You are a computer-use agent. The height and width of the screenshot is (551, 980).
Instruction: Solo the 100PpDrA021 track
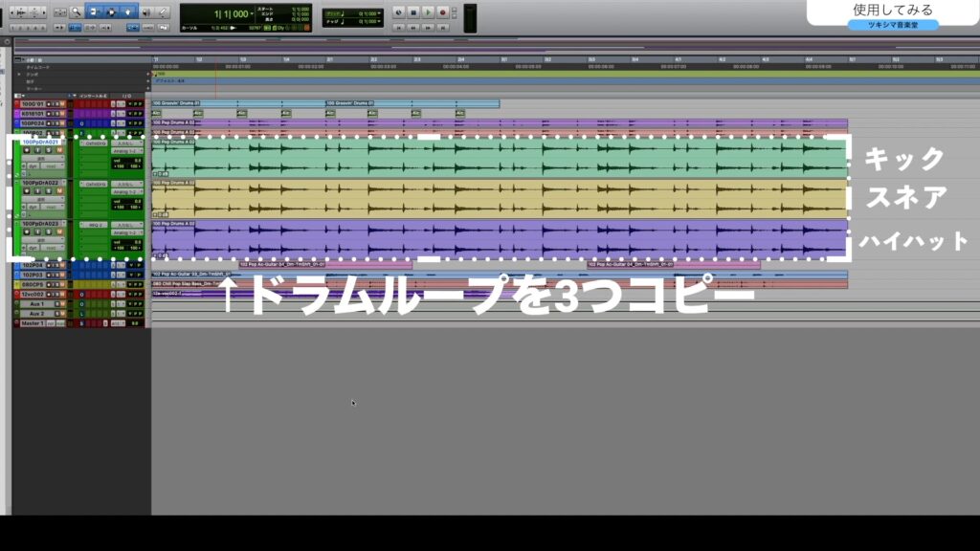pyautogui.click(x=48, y=150)
